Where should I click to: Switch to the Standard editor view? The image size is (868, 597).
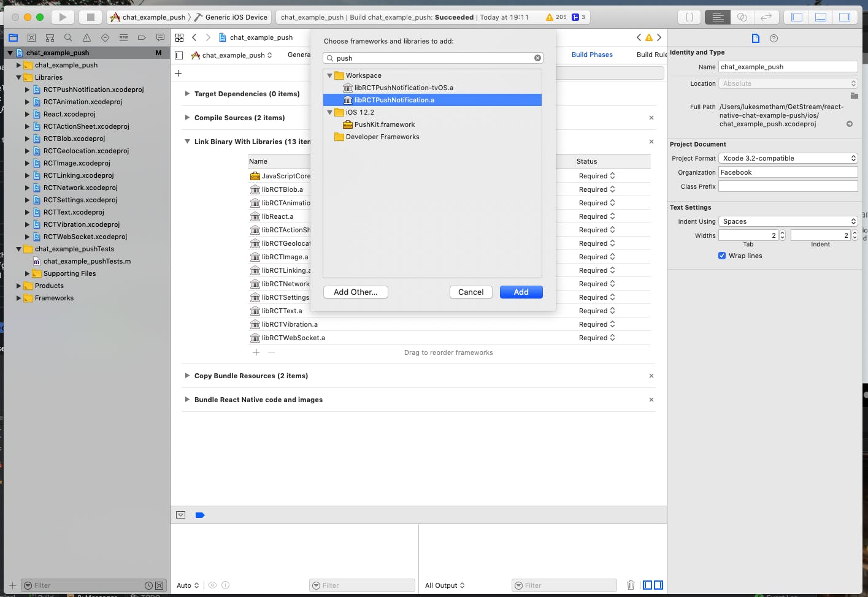coord(718,17)
